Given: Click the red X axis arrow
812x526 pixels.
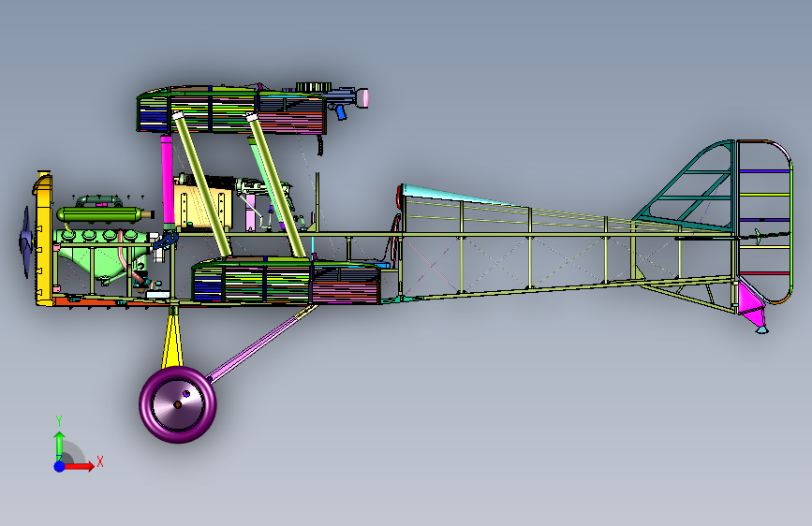Looking at the screenshot, I should [x=78, y=466].
